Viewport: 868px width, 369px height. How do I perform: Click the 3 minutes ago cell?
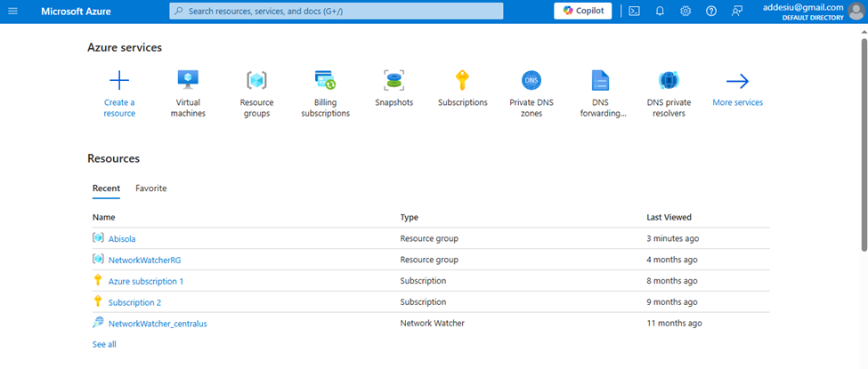673,238
